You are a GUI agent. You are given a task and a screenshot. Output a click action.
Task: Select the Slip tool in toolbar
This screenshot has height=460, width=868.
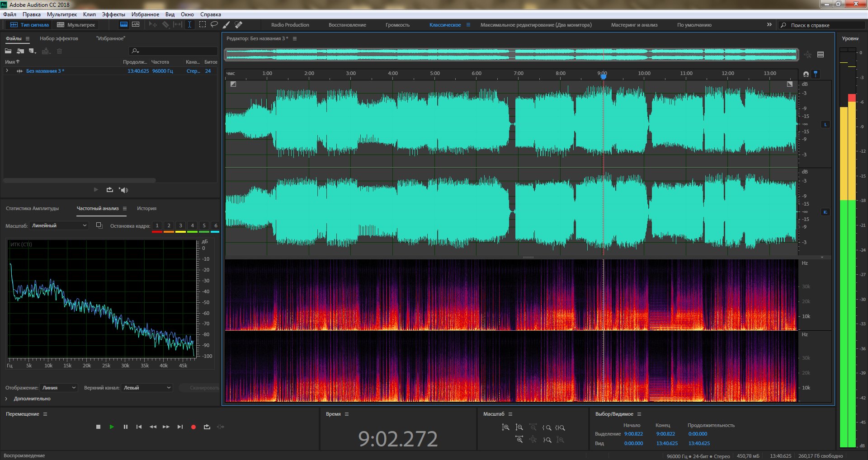[178, 25]
